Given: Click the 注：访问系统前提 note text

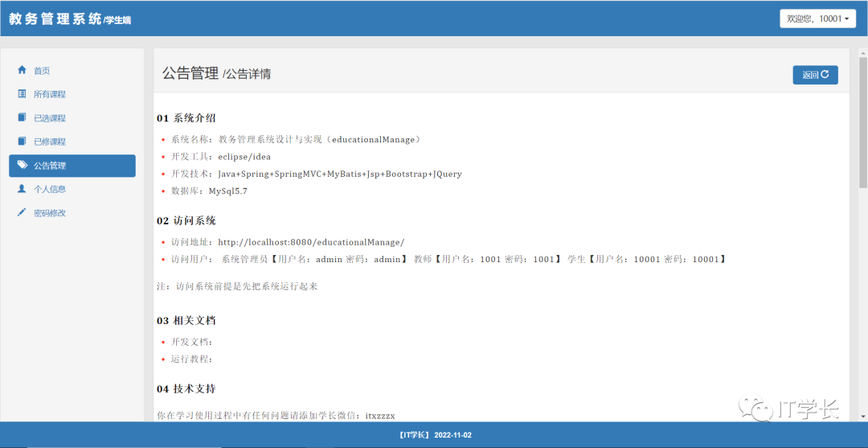Looking at the screenshot, I should 237,287.
